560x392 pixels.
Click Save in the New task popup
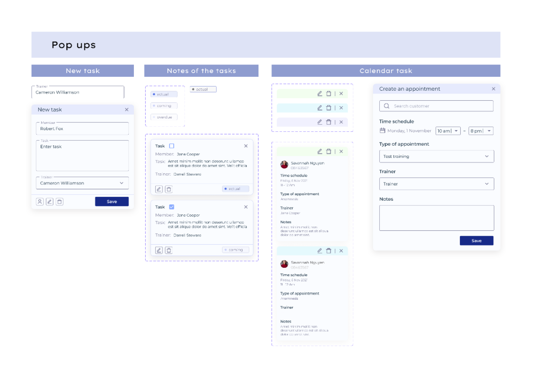click(112, 202)
